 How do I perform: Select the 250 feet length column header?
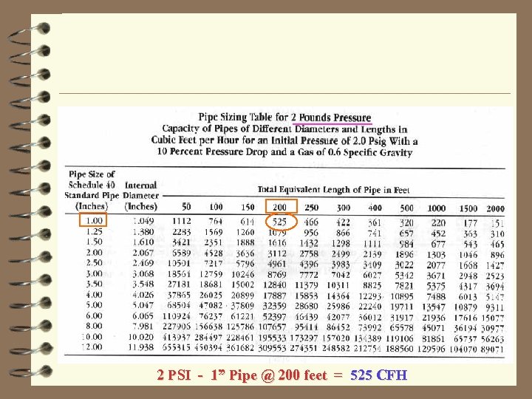point(311,208)
